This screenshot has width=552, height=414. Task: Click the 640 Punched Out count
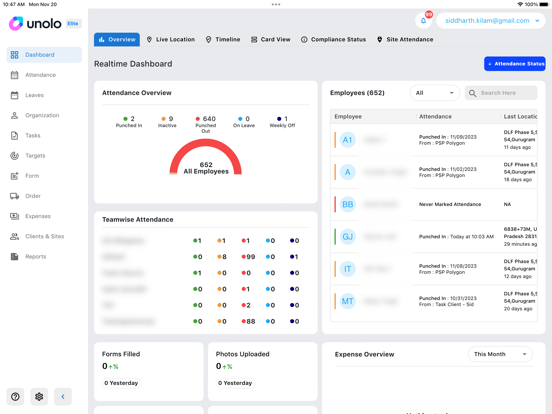[x=209, y=119]
